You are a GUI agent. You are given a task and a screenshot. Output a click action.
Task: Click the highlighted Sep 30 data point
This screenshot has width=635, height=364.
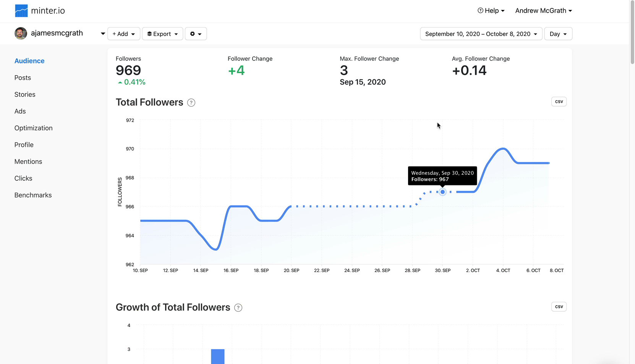coord(442,192)
